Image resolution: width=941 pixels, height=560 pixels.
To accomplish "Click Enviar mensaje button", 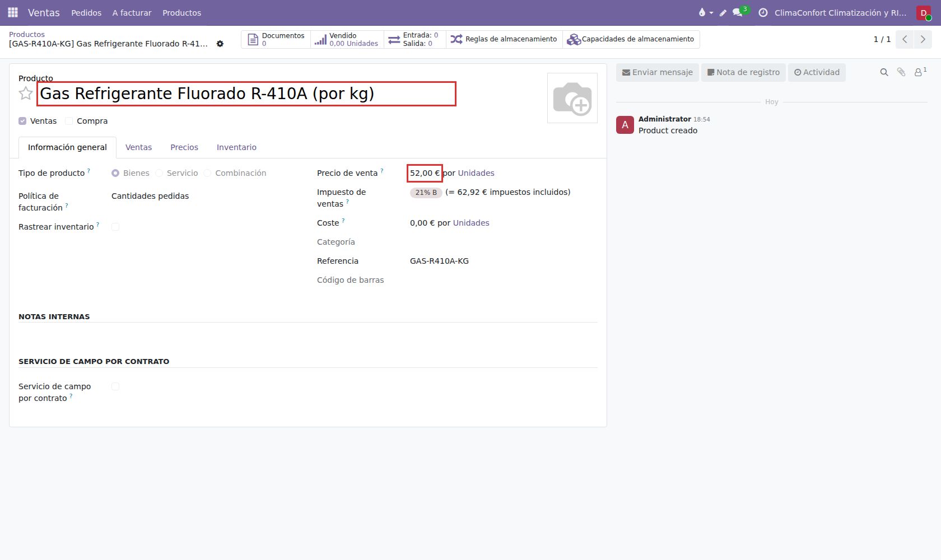I will [x=658, y=72].
